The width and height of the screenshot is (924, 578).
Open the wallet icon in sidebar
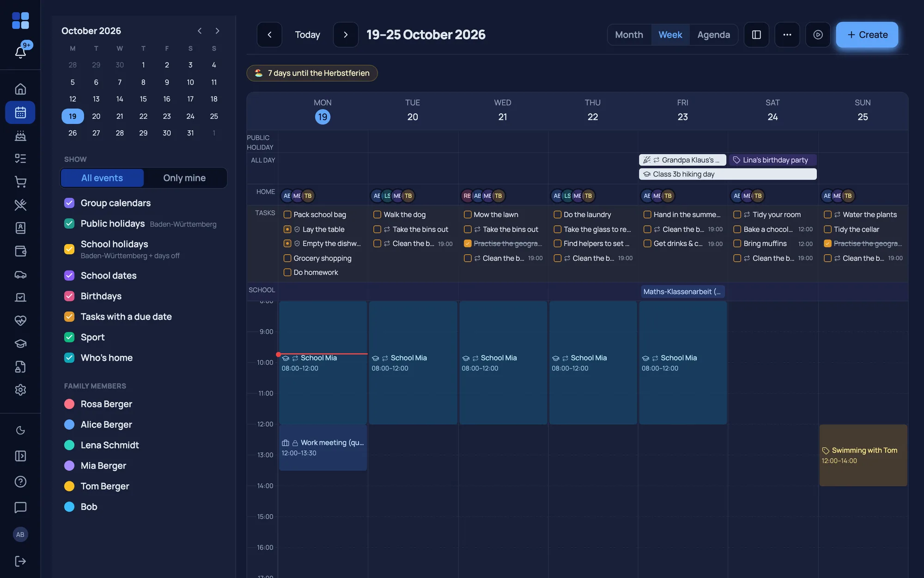[x=20, y=251]
